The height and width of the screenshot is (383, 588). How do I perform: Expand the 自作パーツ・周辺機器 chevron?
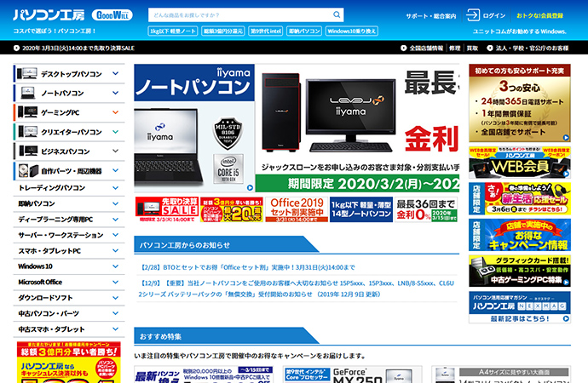point(116,170)
